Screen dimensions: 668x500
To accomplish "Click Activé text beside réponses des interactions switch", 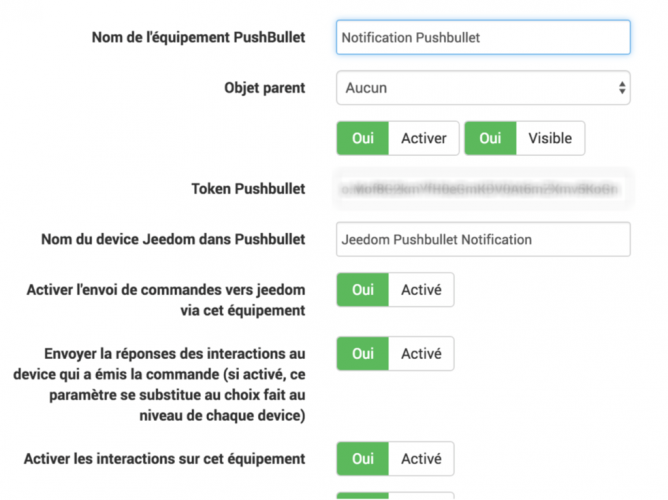I will pyautogui.click(x=421, y=353).
